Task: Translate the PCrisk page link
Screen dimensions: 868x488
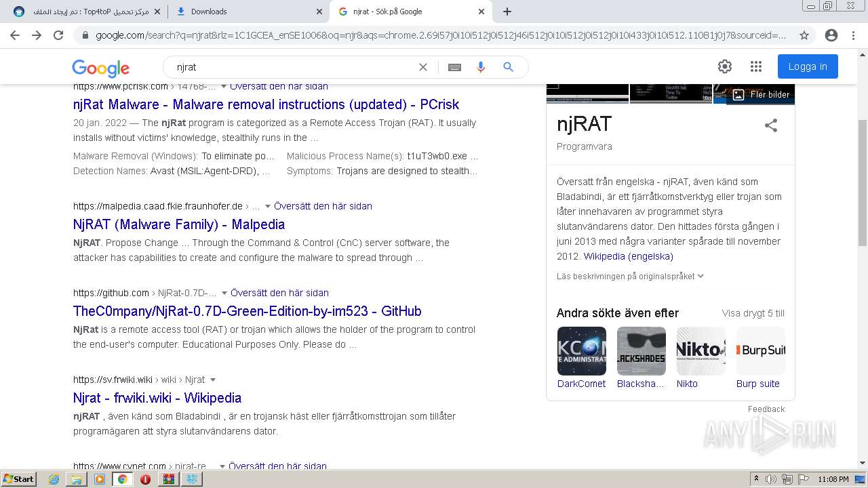Action: point(279,87)
